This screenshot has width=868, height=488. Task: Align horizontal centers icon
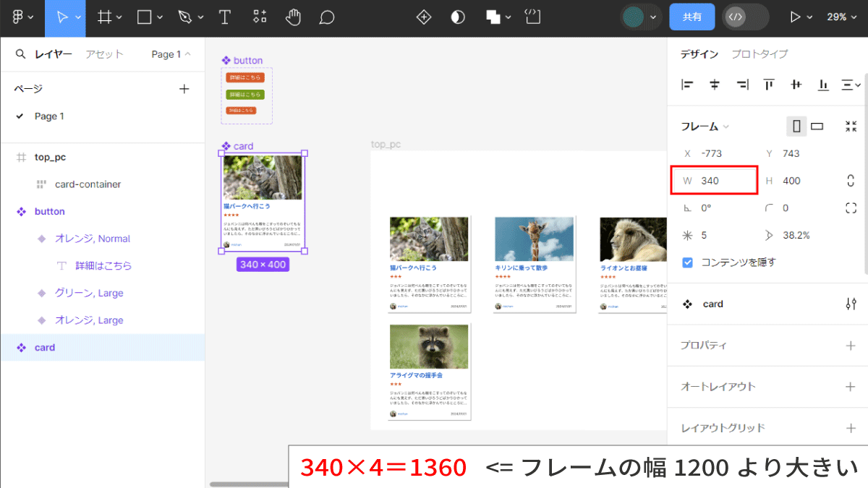point(715,85)
